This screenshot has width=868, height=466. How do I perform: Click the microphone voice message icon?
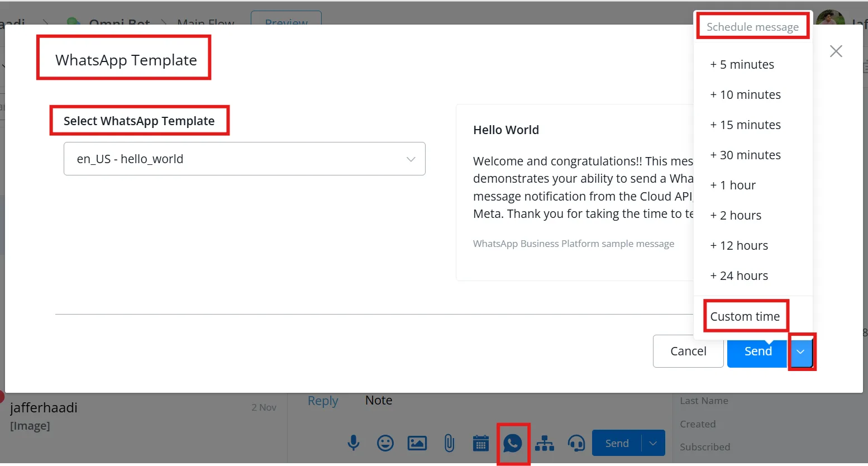pyautogui.click(x=354, y=443)
